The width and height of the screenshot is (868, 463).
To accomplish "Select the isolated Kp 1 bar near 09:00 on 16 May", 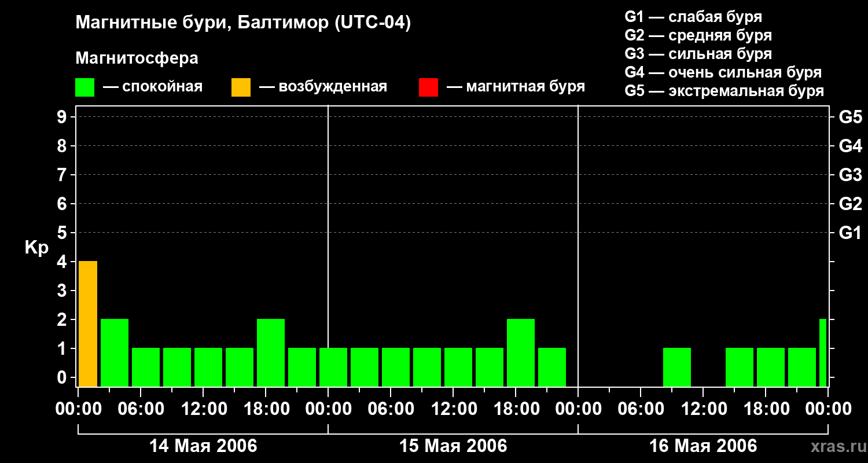I will pyautogui.click(x=677, y=368).
